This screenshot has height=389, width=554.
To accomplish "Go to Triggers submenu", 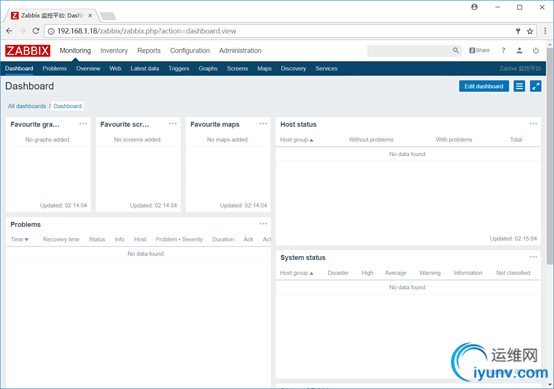I will [x=179, y=69].
